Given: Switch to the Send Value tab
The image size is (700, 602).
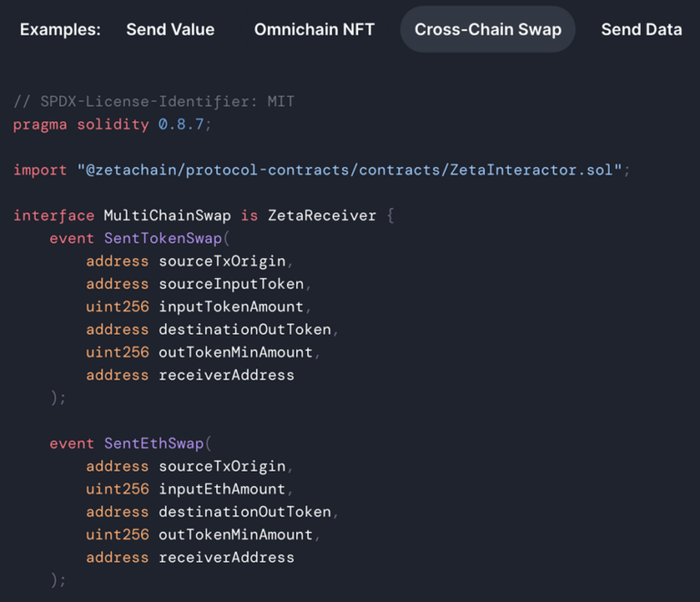Looking at the screenshot, I should click(170, 29).
